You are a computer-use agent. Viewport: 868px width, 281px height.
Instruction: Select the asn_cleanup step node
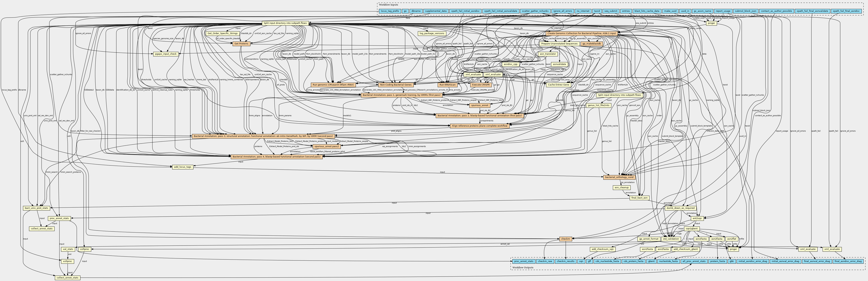click(x=621, y=188)
